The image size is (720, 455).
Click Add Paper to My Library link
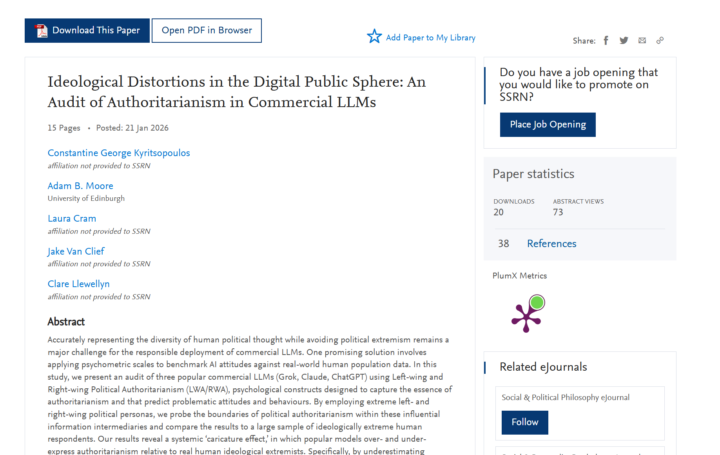[430, 38]
